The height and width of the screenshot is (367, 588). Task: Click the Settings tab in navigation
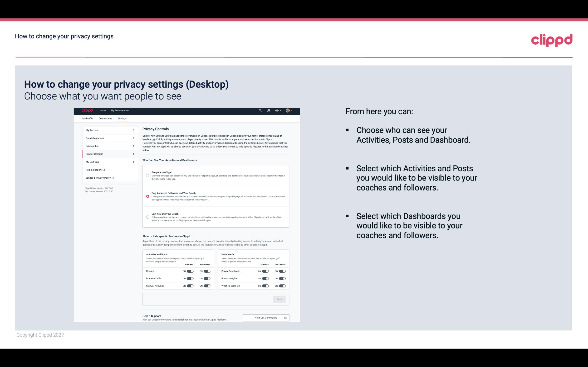pyautogui.click(x=122, y=118)
